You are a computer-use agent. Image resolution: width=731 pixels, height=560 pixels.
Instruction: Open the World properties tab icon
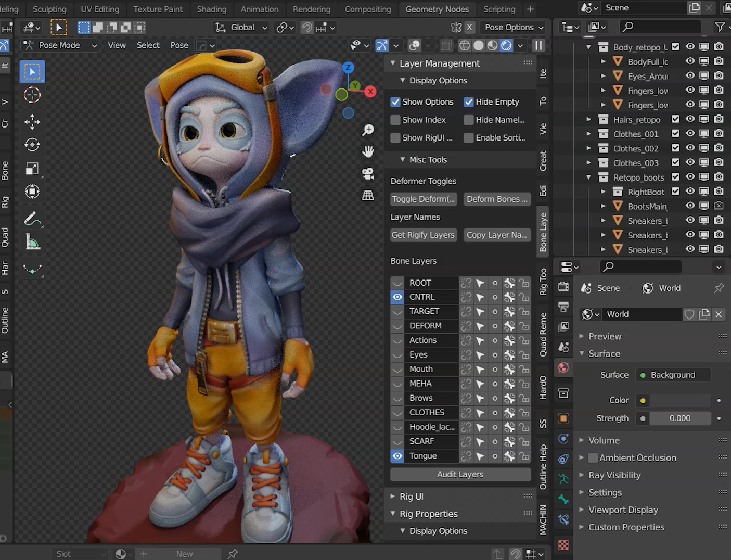pyautogui.click(x=563, y=368)
